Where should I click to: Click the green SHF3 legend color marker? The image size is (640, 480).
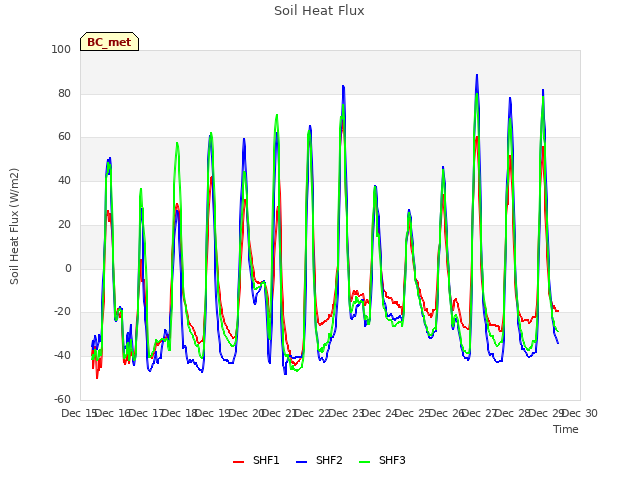click(364, 462)
